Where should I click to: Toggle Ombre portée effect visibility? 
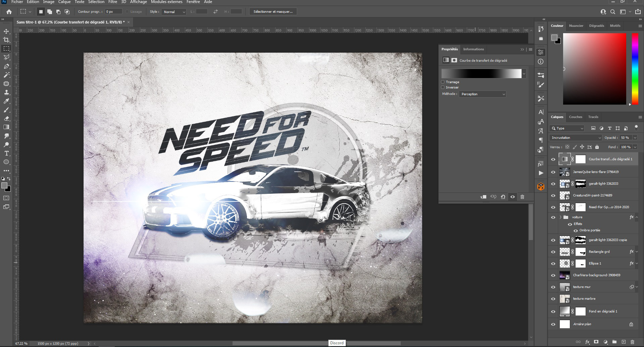pyautogui.click(x=576, y=230)
